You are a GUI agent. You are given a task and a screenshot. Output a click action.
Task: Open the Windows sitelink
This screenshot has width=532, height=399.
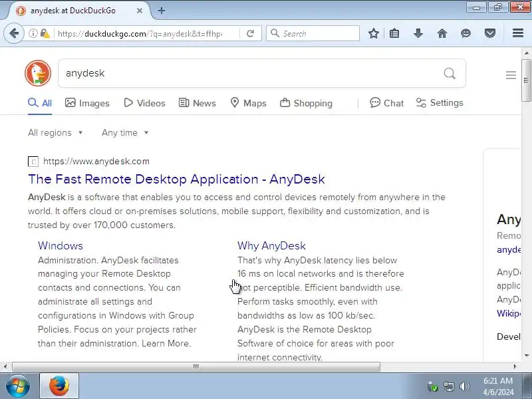[61, 245]
